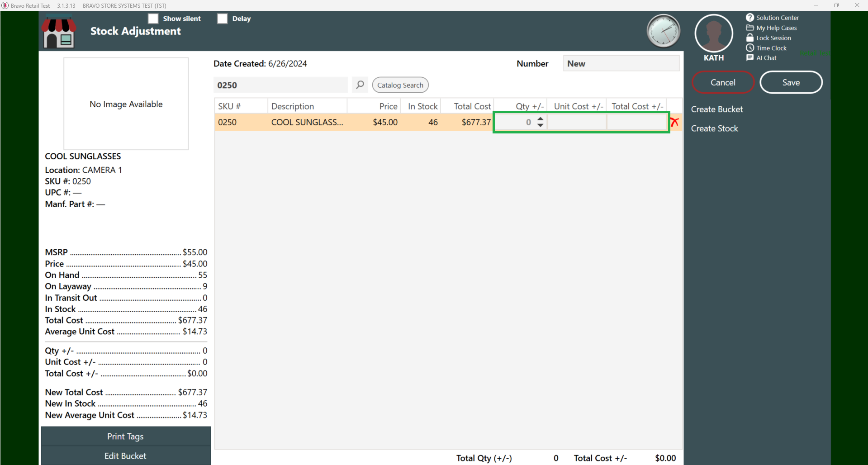868x465 pixels.
Task: Click the Total Cost +/- column header
Action: click(x=636, y=106)
